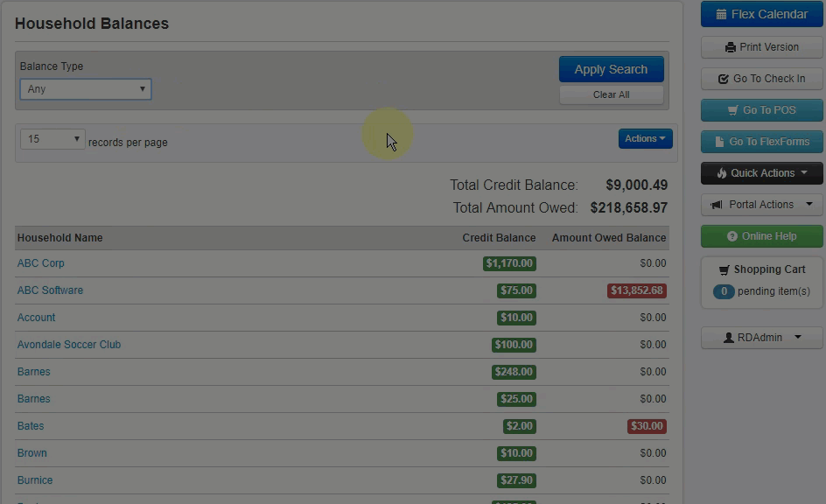Click the Print Version printer button
The height and width of the screenshot is (504, 826).
click(x=761, y=47)
